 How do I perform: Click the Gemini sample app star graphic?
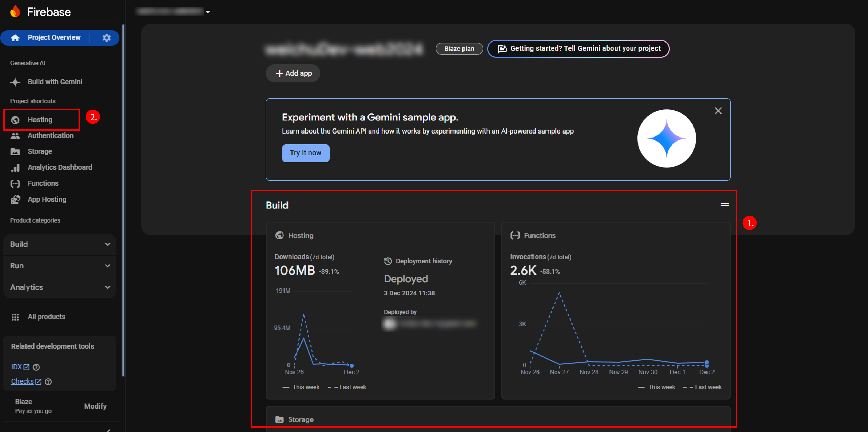click(x=666, y=138)
